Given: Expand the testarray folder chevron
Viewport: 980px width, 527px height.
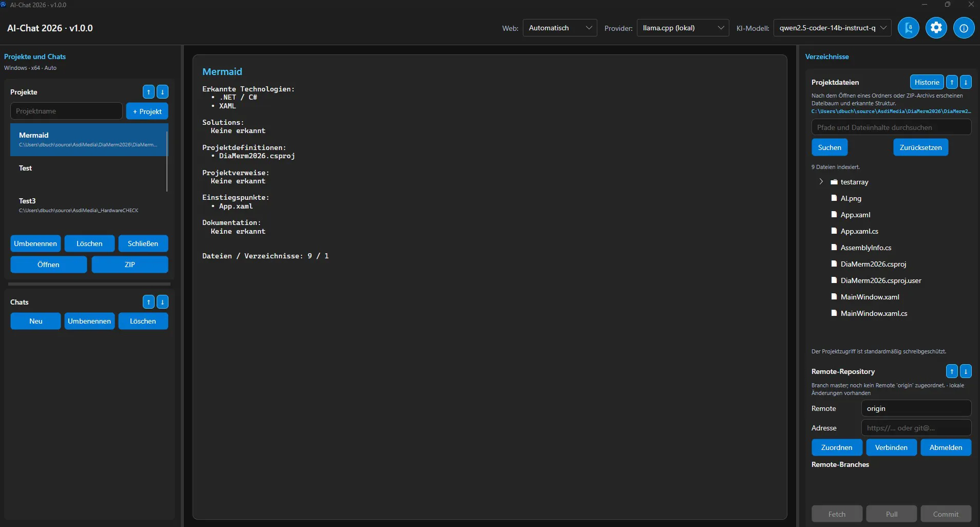Looking at the screenshot, I should 821,182.
